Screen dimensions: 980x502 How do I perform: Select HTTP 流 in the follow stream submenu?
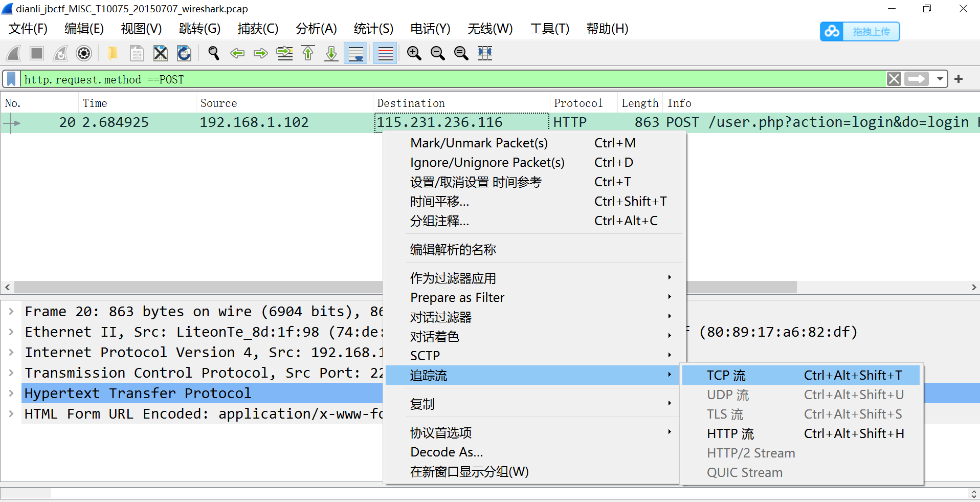click(801, 433)
